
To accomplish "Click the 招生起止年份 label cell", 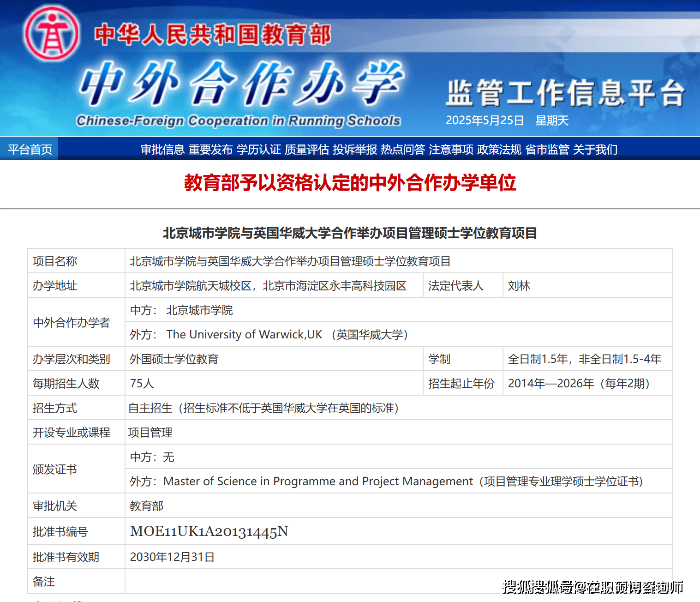I will pos(463,384).
